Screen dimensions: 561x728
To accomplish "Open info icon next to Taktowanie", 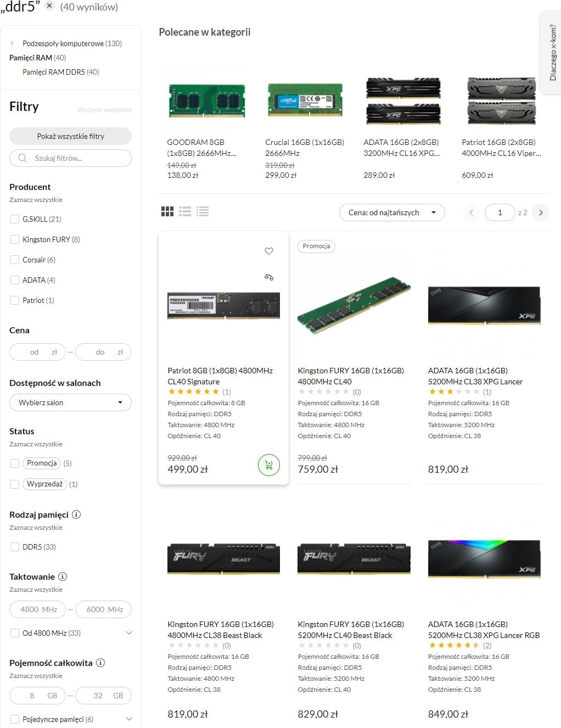I will pyautogui.click(x=63, y=576).
